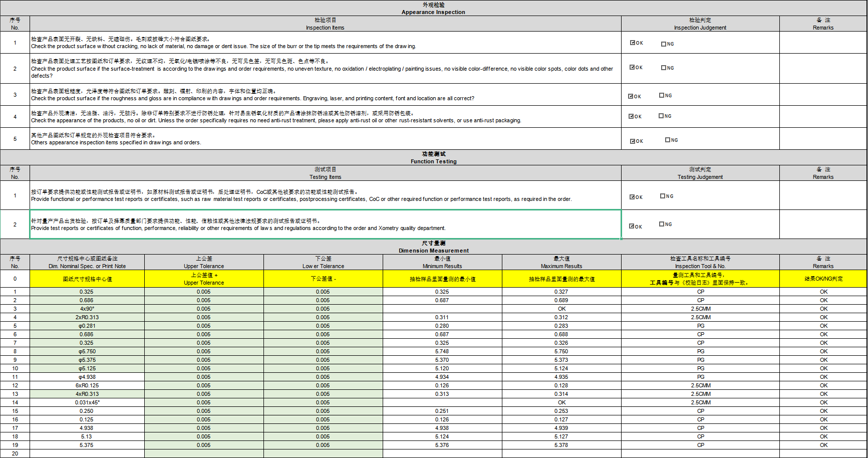Select the 'Lower Tolerance' column header
This screenshot has height=458, width=868.
pyautogui.click(x=323, y=263)
